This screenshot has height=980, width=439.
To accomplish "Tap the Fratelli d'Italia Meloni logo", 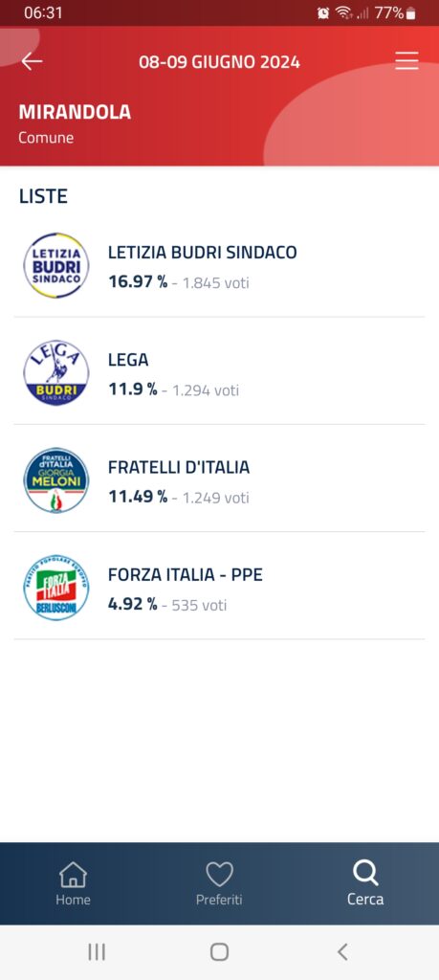I will (56, 480).
